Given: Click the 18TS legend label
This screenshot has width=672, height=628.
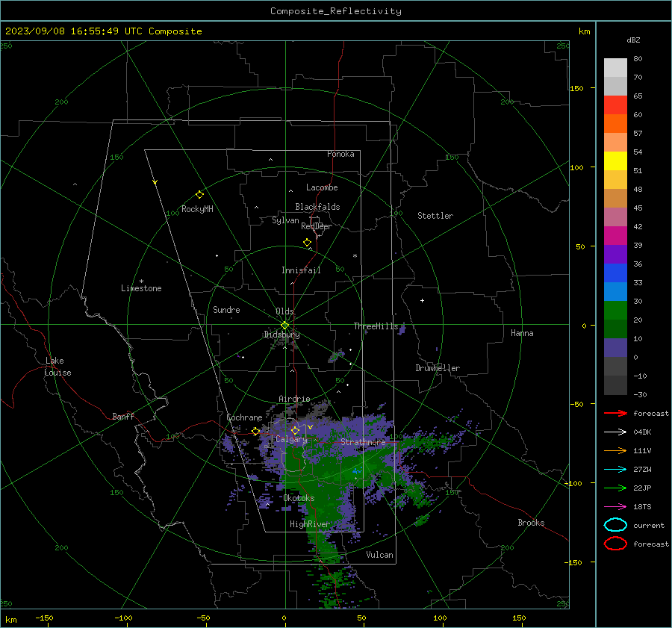Looking at the screenshot, I should tap(642, 507).
